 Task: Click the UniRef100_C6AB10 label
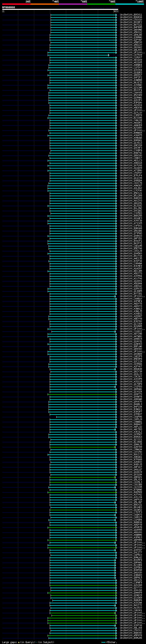point(131,299)
